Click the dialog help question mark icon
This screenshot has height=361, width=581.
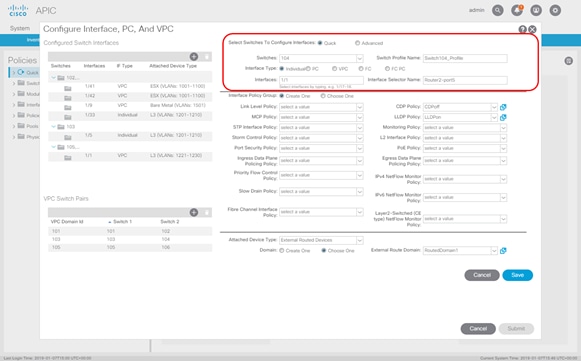(522, 29)
